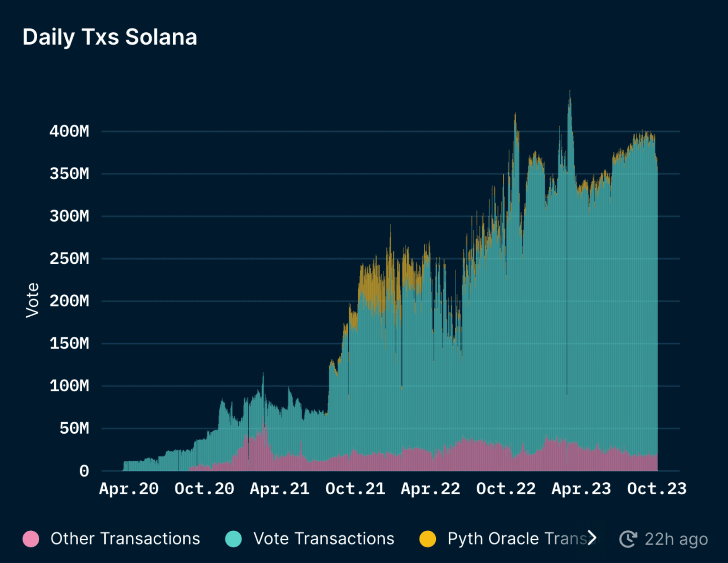Click the yellow Pyth Oracle legend swatch
This screenshot has width=728, height=563.
(x=427, y=539)
